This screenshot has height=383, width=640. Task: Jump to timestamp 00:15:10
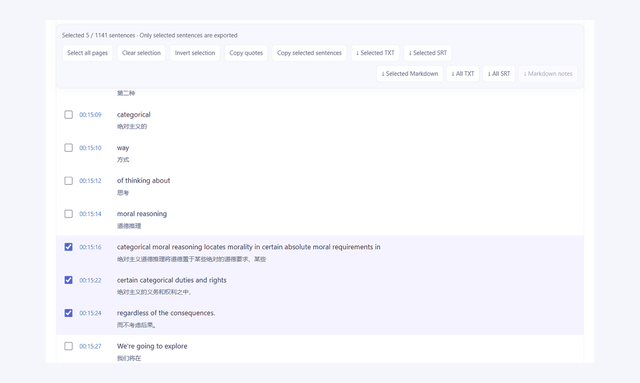click(90, 148)
